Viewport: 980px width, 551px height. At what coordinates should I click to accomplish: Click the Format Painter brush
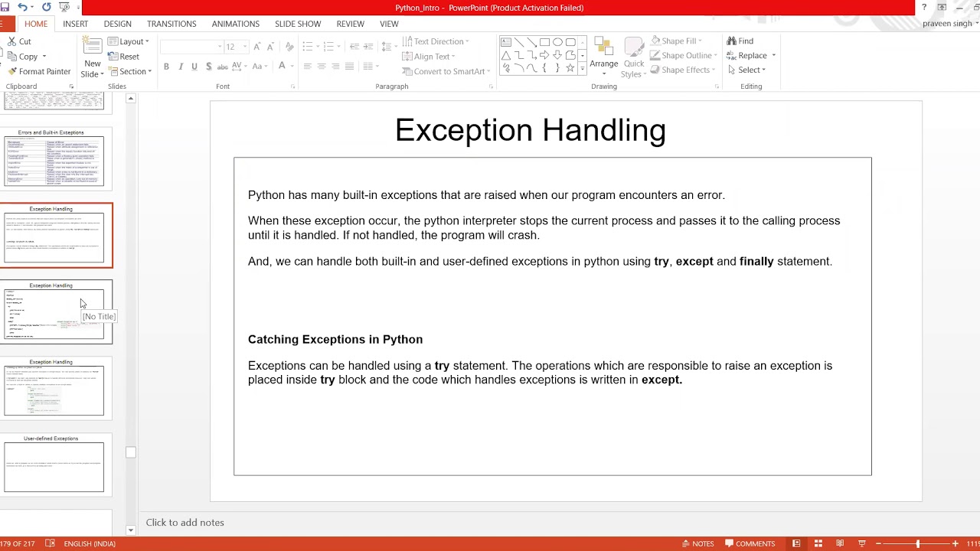coord(11,71)
